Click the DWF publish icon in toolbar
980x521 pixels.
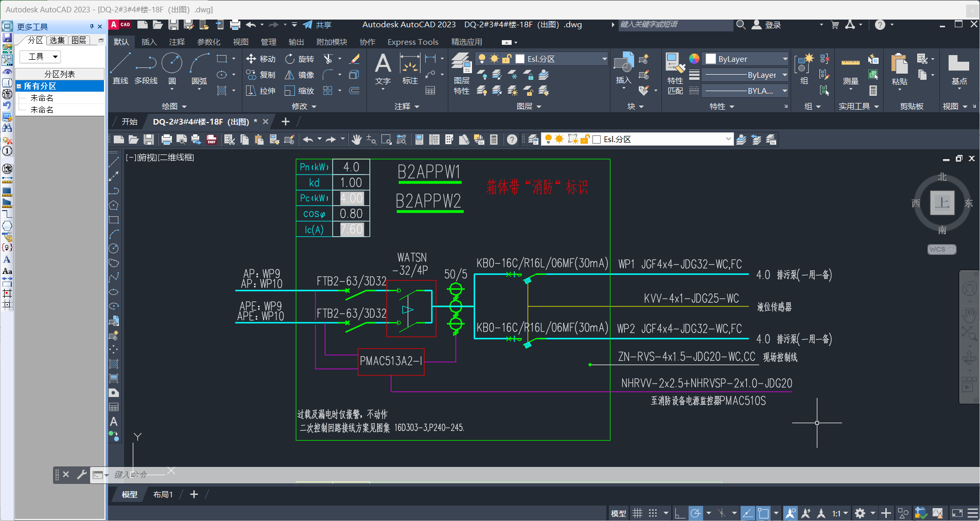pos(212,140)
